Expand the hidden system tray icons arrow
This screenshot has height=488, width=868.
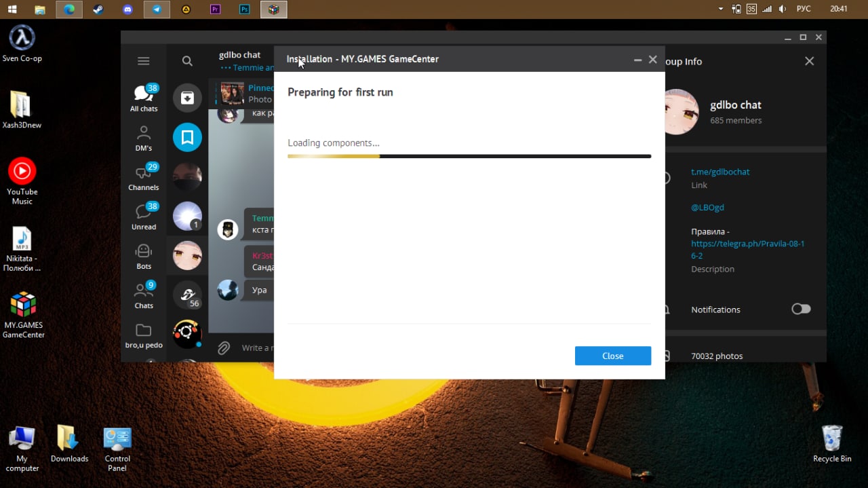coord(721,10)
